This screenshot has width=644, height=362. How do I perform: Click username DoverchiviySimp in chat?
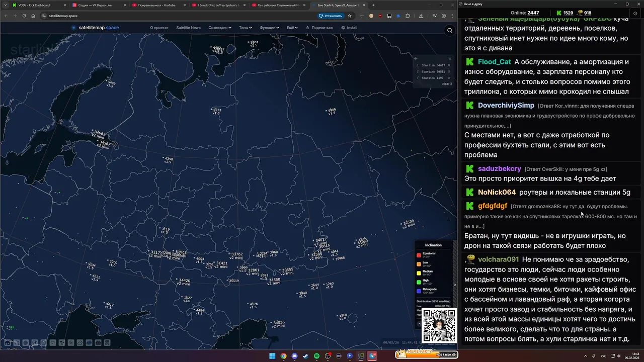pos(506,105)
